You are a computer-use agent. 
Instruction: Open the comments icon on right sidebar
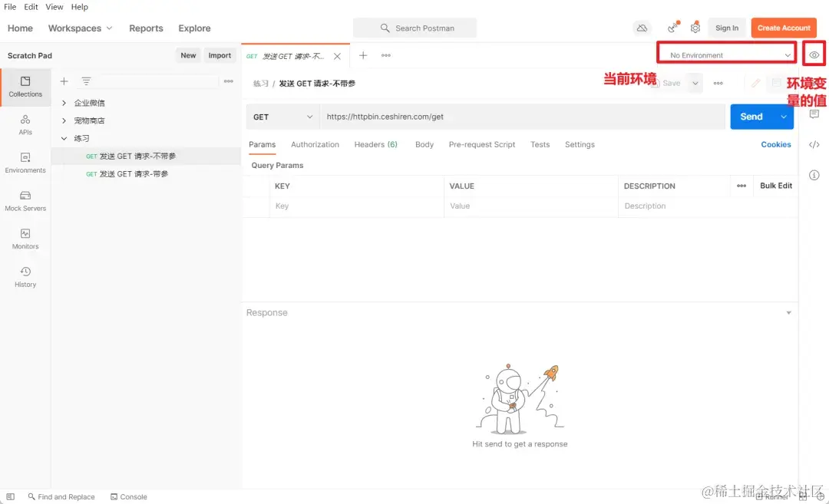814,114
